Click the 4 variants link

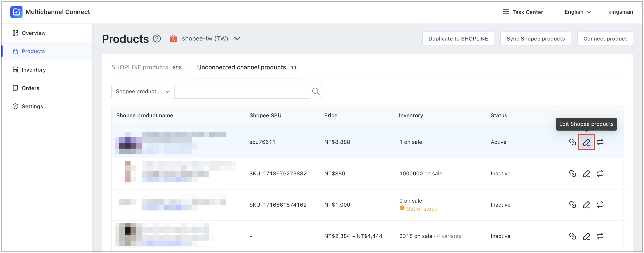coord(449,236)
